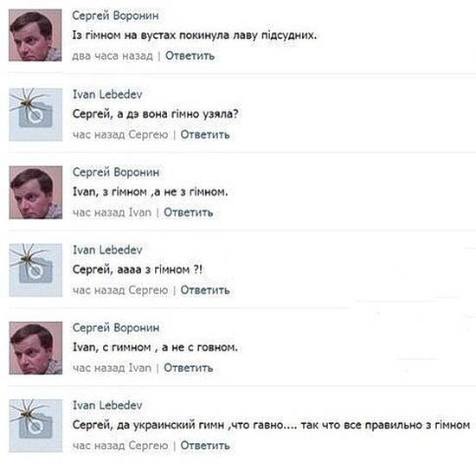Viewport: 476px width, 469px height.
Task: Open spider avatar beside "да украинский гимн" comment
Action: point(35,426)
